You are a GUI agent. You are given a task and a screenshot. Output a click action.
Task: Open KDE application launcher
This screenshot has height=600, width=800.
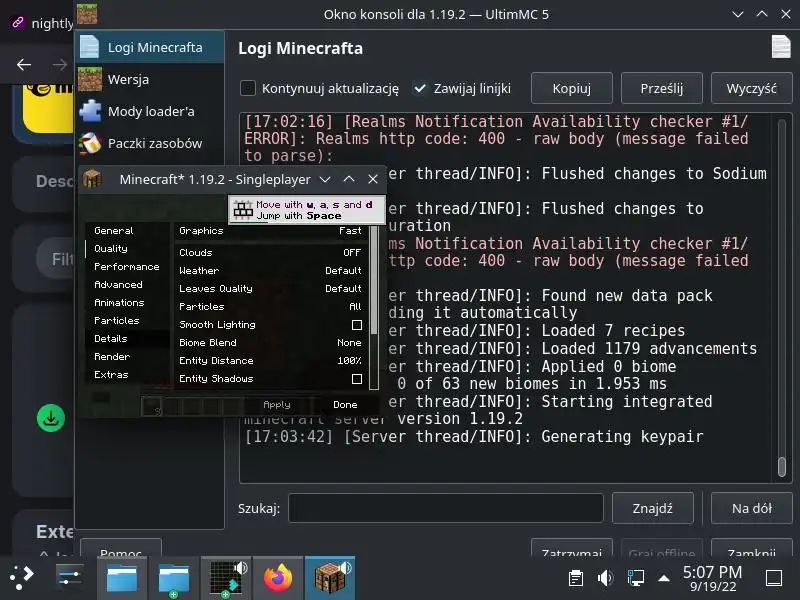coord(21,578)
